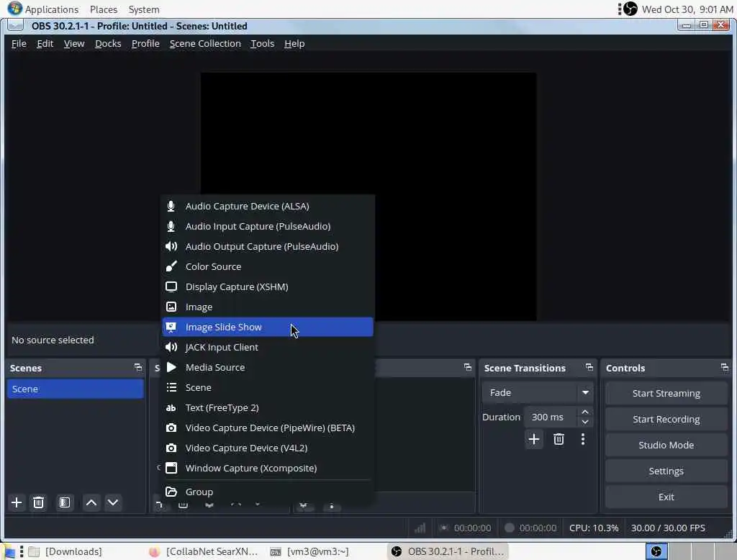Remove scene transition with the trash icon
Viewport: 737px width, 560px height.
pos(559,439)
